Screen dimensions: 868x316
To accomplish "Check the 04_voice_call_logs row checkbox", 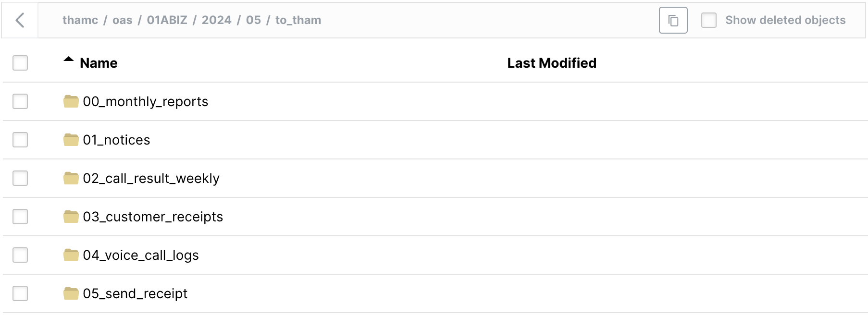I will coord(20,255).
